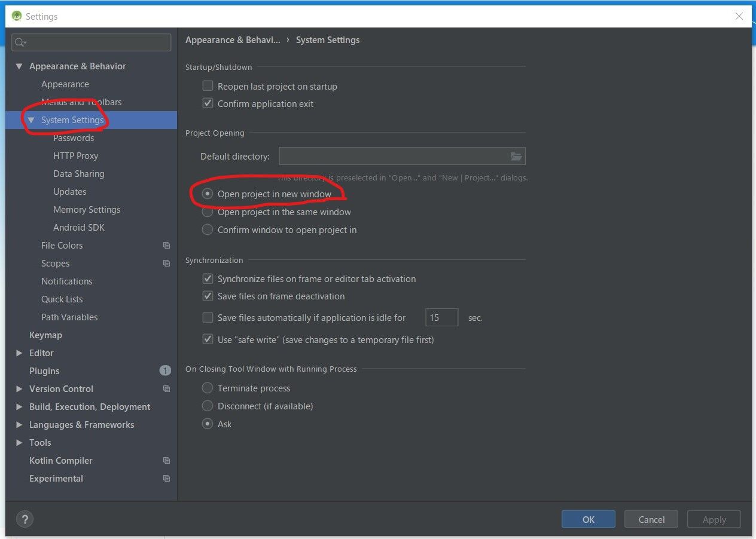756x539 pixels.
Task: Disable "Confirm application exit"
Action: [208, 103]
